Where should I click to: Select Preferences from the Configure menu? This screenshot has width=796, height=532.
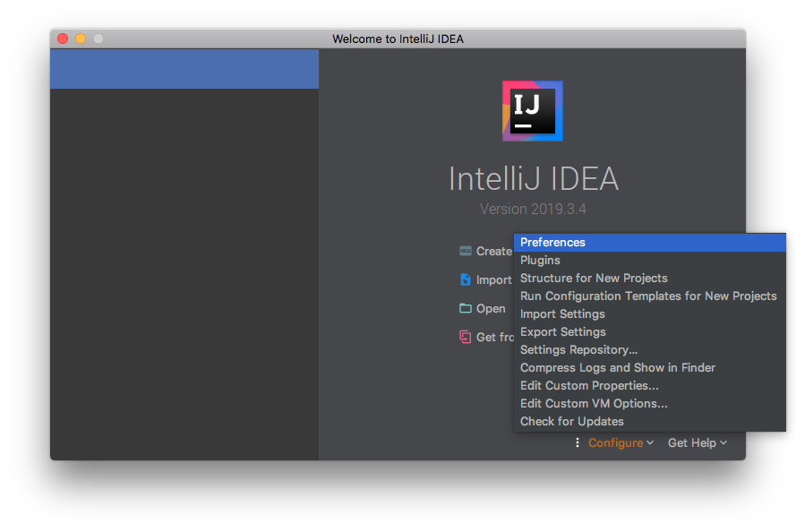tap(552, 243)
